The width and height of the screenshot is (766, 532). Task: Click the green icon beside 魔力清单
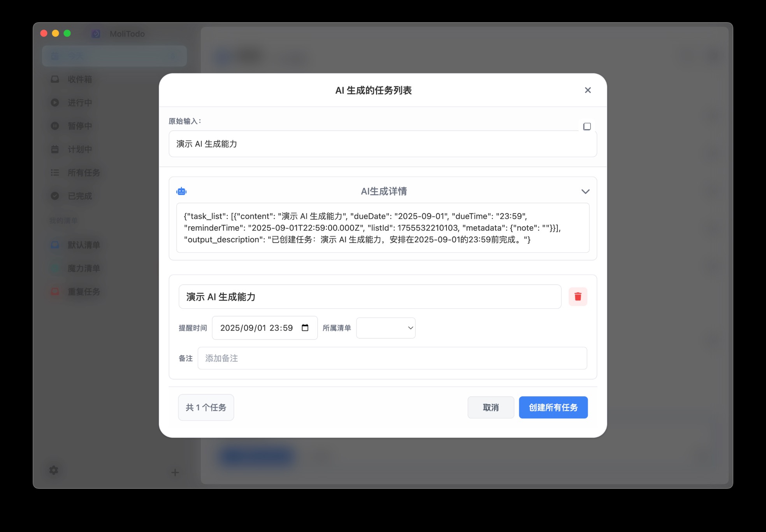[x=55, y=268]
